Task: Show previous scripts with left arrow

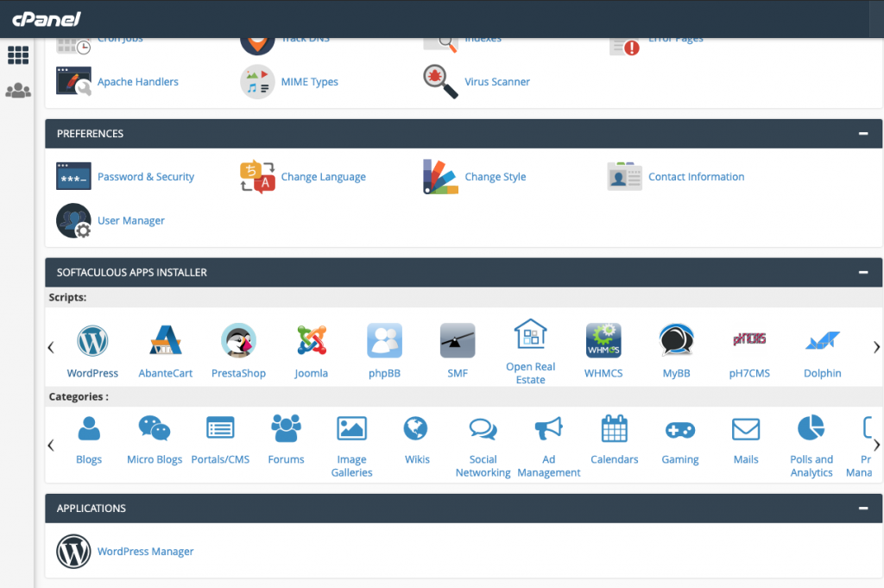Action: tap(51, 347)
